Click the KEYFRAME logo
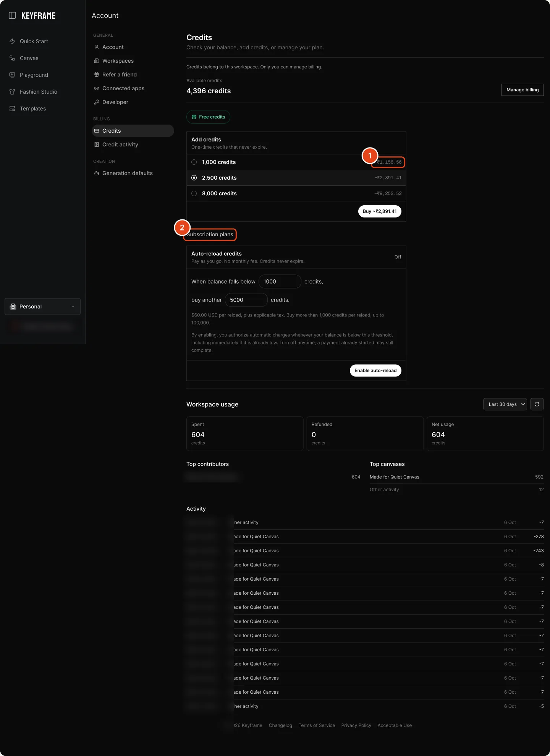Image resolution: width=550 pixels, height=756 pixels. (39, 16)
